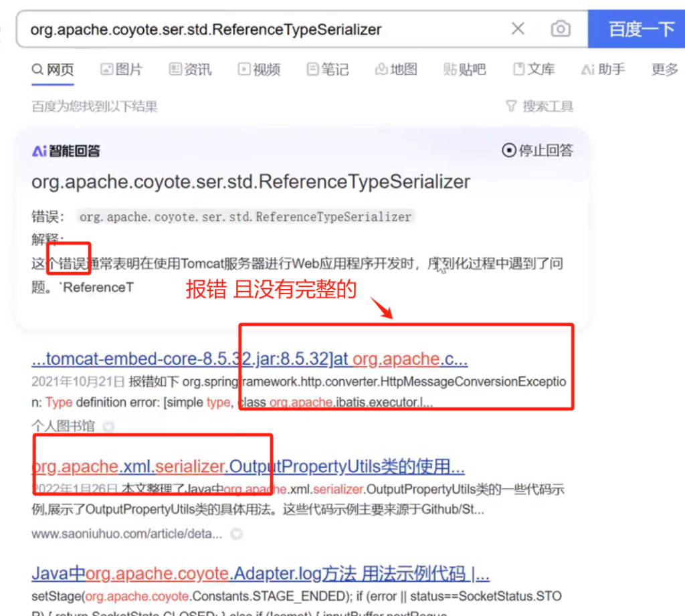Click the 个人图书馆 source label
Viewport: 685px width, 616px height.
tap(63, 426)
